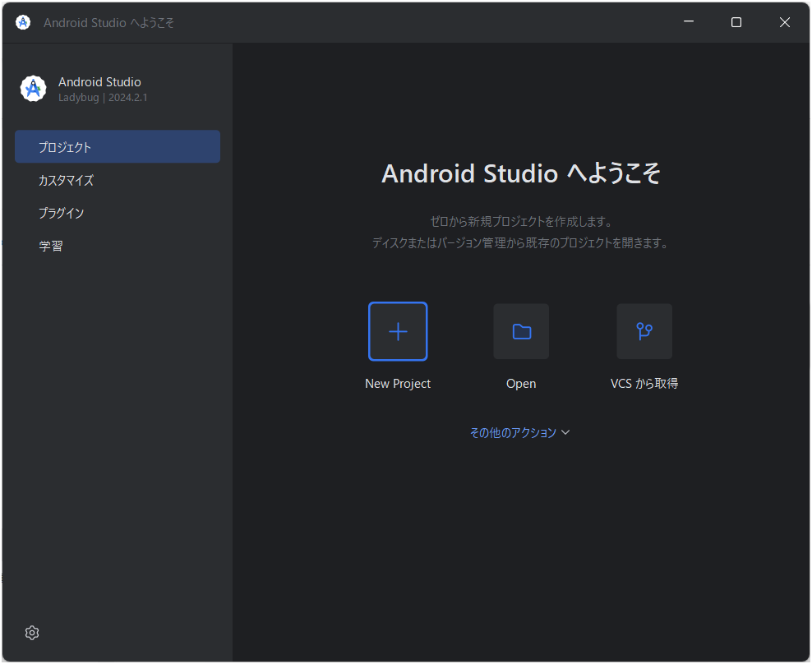
Task: Select the 学習 sidebar entry
Action: 51,245
